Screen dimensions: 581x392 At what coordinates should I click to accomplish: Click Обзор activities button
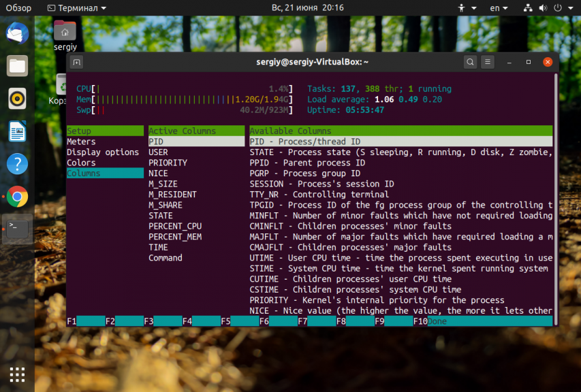click(18, 7)
